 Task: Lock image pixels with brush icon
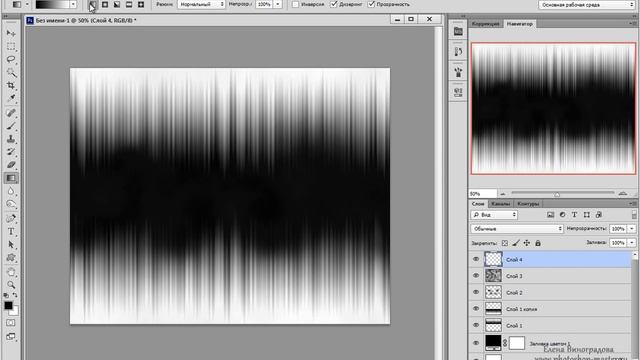[x=516, y=243]
